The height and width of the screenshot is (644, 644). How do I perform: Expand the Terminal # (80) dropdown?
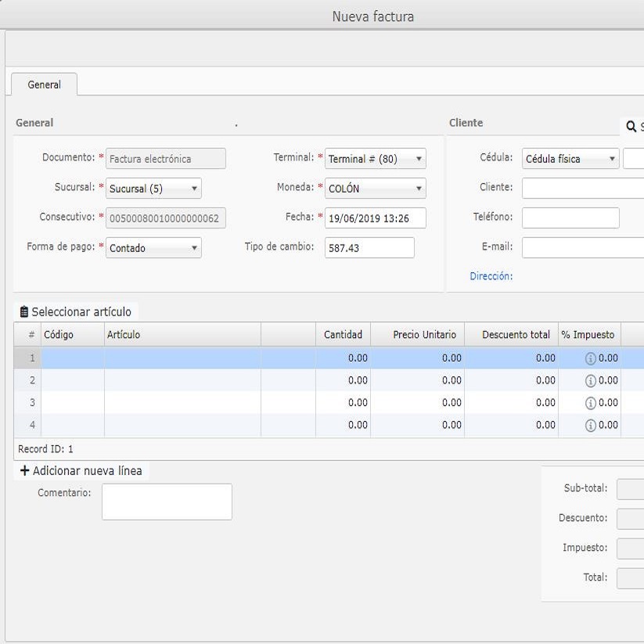pos(375,159)
